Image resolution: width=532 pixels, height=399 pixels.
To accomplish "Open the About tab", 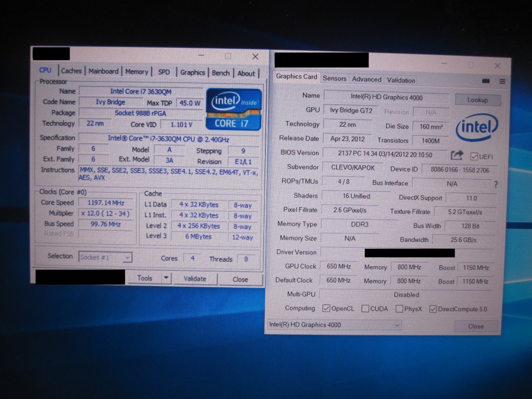I will click(246, 73).
